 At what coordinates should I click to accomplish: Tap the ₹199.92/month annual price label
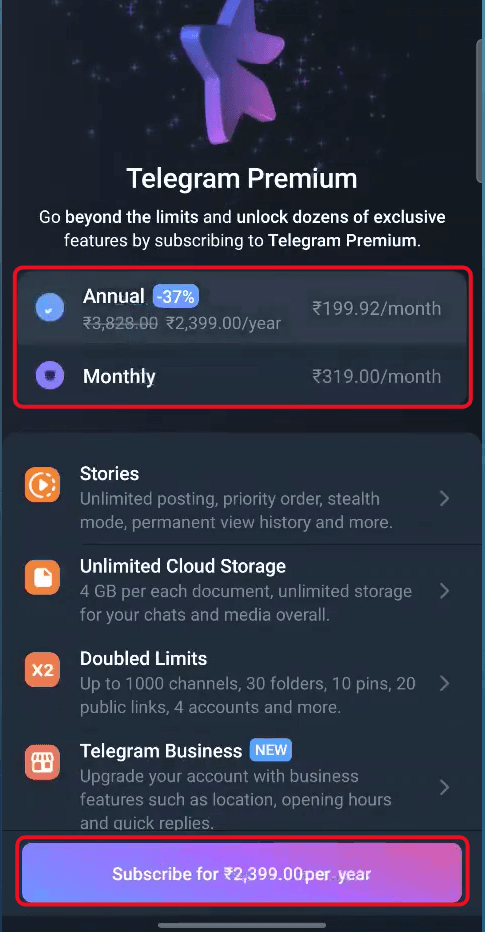[377, 308]
